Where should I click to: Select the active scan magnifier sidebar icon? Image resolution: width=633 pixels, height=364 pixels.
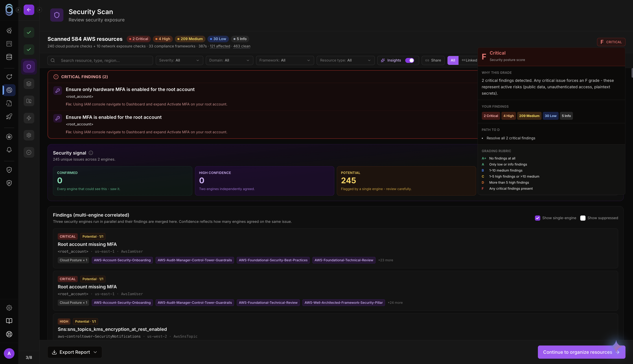point(9,90)
